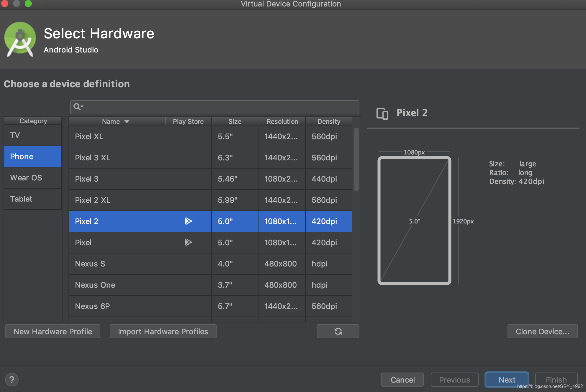Image resolution: width=586 pixels, height=392 pixels.
Task: Open help with the question mark icon
Action: tap(12, 380)
